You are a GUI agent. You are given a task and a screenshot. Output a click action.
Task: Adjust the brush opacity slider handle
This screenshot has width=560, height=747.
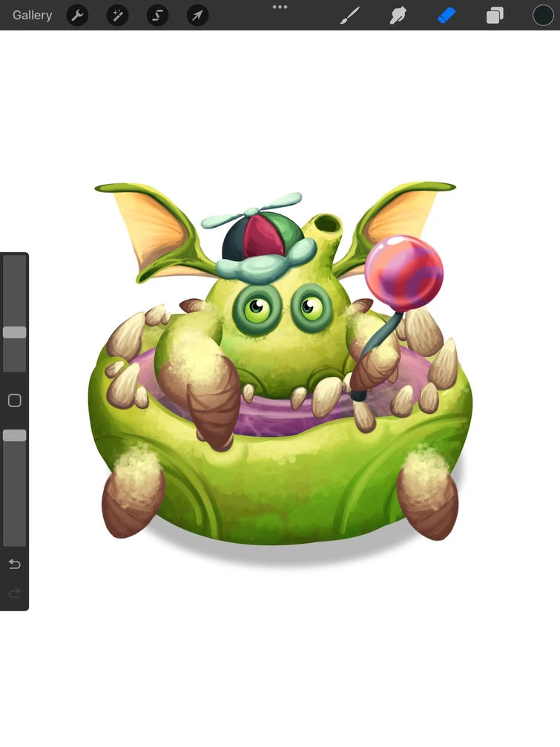tap(14, 435)
